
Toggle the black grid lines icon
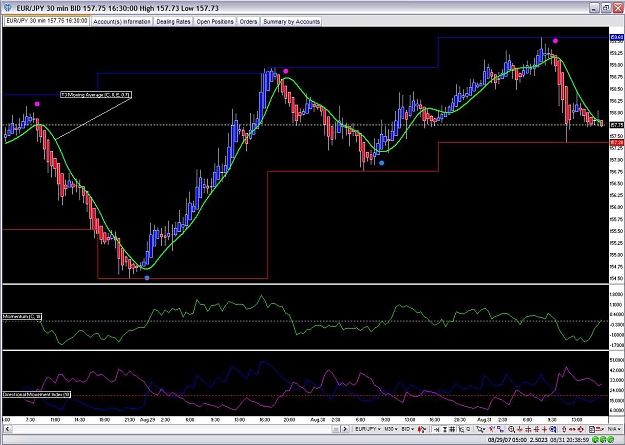click(452, 429)
